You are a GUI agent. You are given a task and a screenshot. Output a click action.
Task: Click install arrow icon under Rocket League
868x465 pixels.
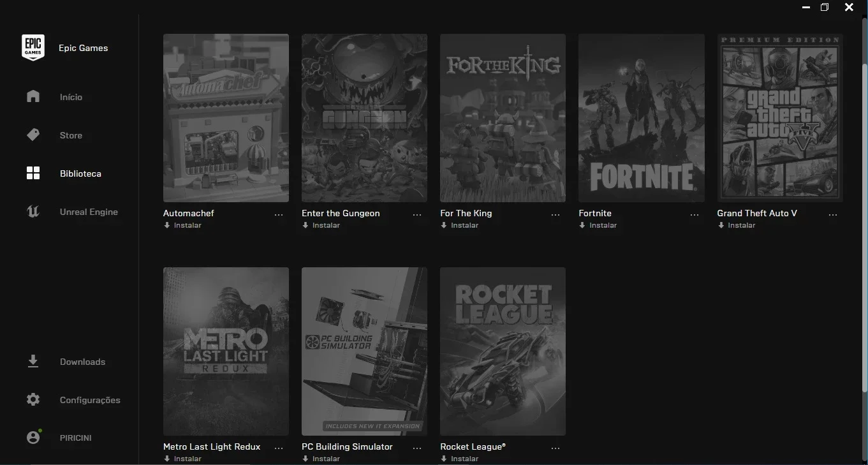click(444, 459)
